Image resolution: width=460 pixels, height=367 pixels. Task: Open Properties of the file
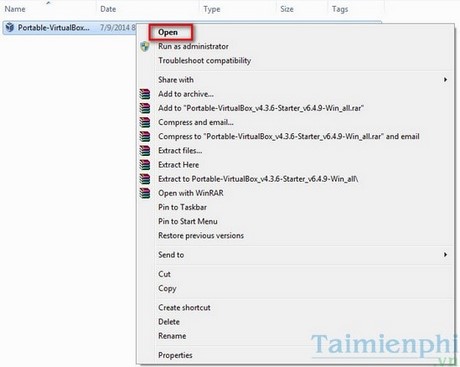(x=175, y=355)
